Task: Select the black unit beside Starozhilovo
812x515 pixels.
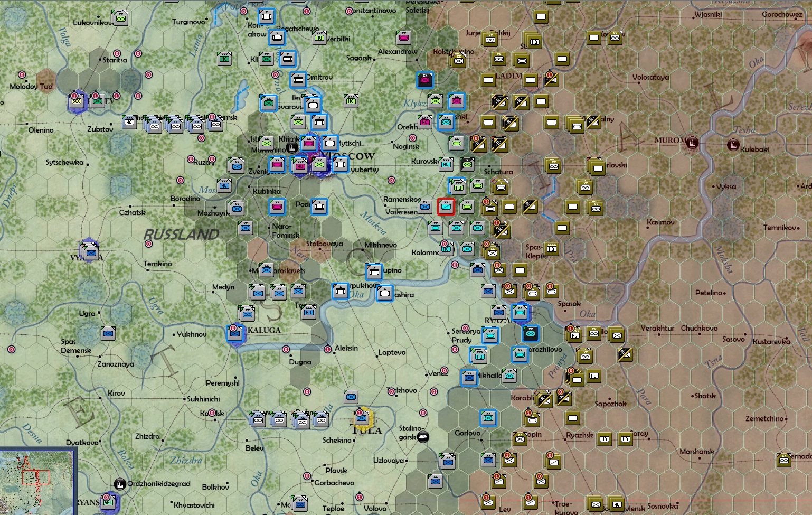Action: click(531, 333)
